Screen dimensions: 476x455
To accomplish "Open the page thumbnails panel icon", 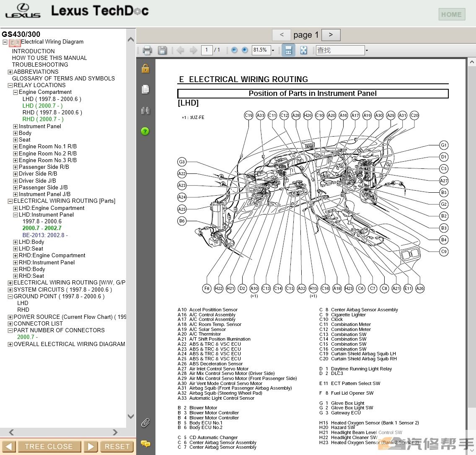I will [145, 89].
